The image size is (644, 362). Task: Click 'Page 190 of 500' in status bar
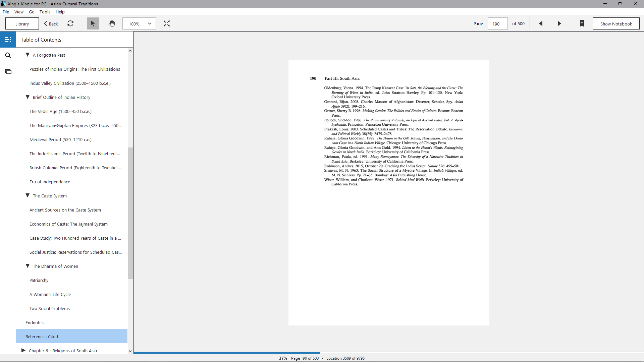point(305,358)
